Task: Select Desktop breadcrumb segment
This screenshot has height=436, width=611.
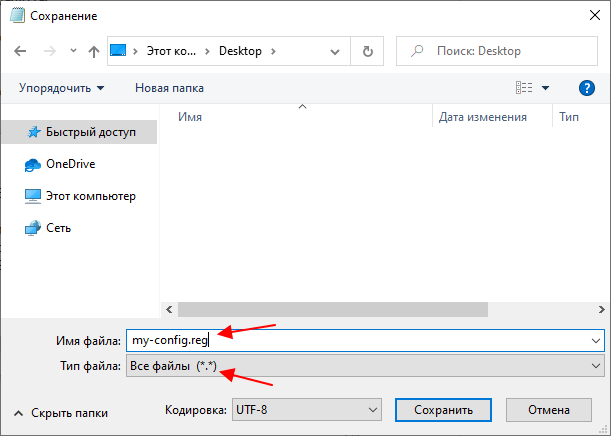Action: pos(240,51)
